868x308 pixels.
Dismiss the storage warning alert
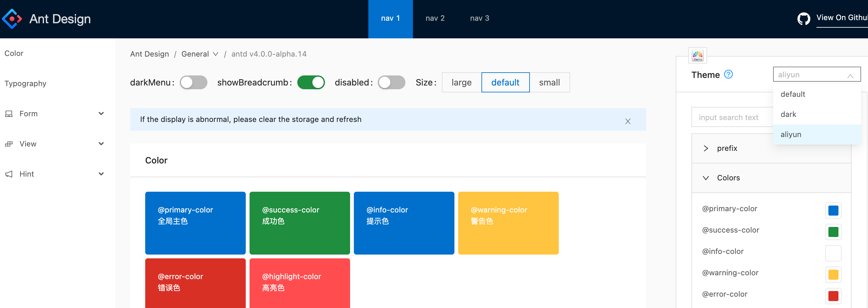click(628, 121)
